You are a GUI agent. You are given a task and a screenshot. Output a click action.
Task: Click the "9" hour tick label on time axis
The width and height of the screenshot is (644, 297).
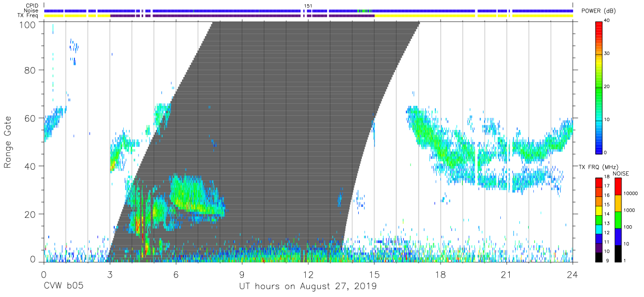[x=242, y=274]
